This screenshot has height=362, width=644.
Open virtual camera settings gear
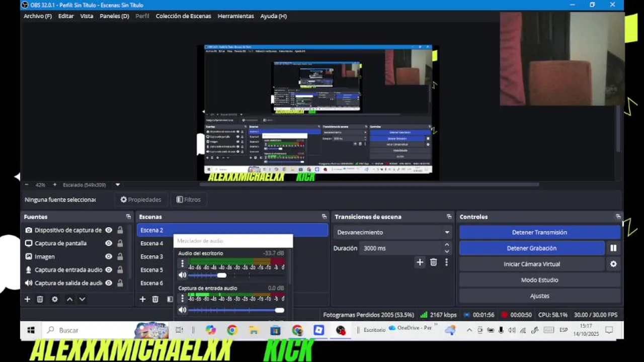point(613,264)
